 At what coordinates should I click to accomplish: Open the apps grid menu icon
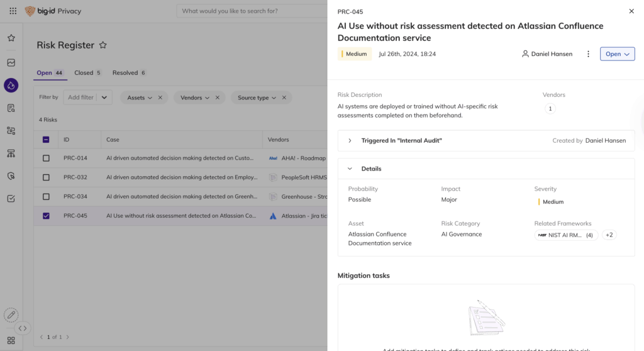13,11
